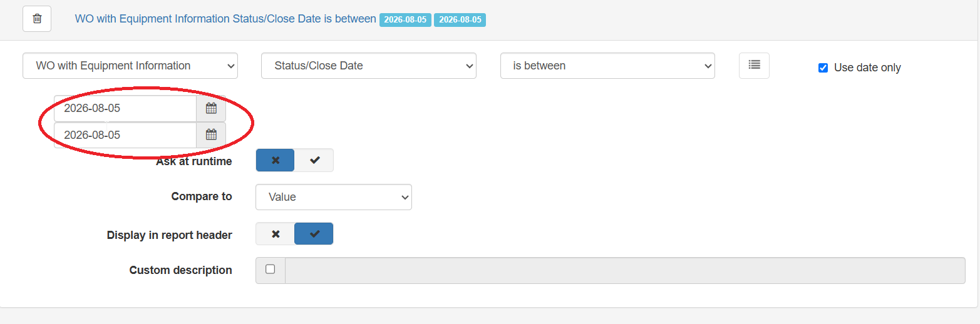Viewport: 980px width, 324px height.
Task: Enable the Custom description checkbox
Action: (x=270, y=270)
